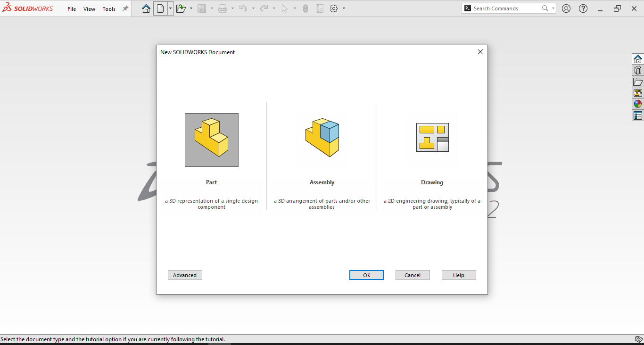Select the Assembly document type
Viewport: 644px width, 345px height.
322,138
